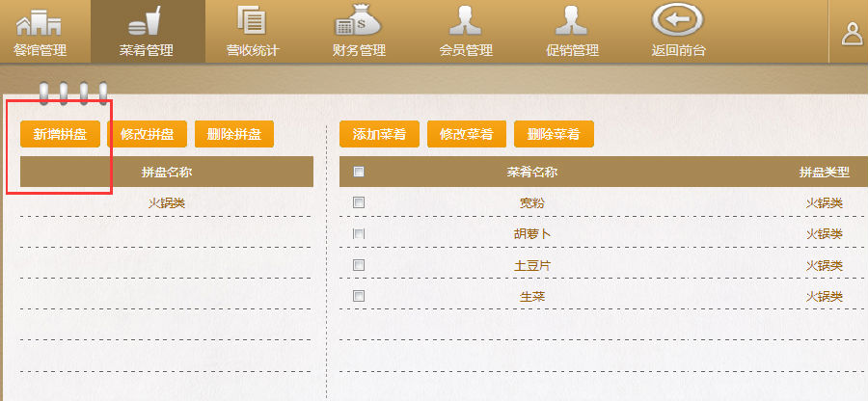Click the user profile icon at top right
This screenshot has height=401, width=868.
pyautogui.click(x=852, y=34)
